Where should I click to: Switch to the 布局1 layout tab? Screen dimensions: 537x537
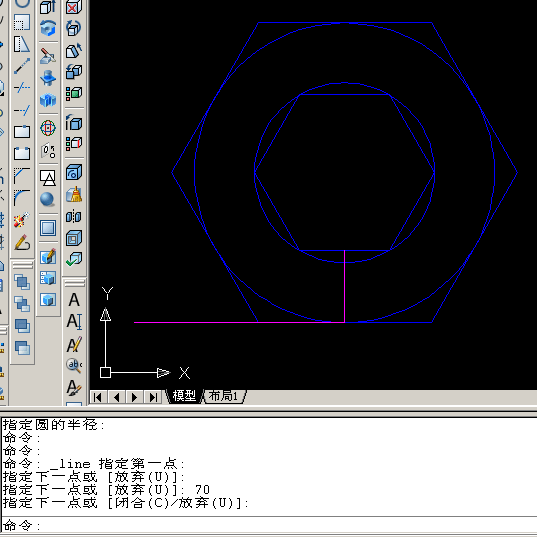pyautogui.click(x=223, y=396)
